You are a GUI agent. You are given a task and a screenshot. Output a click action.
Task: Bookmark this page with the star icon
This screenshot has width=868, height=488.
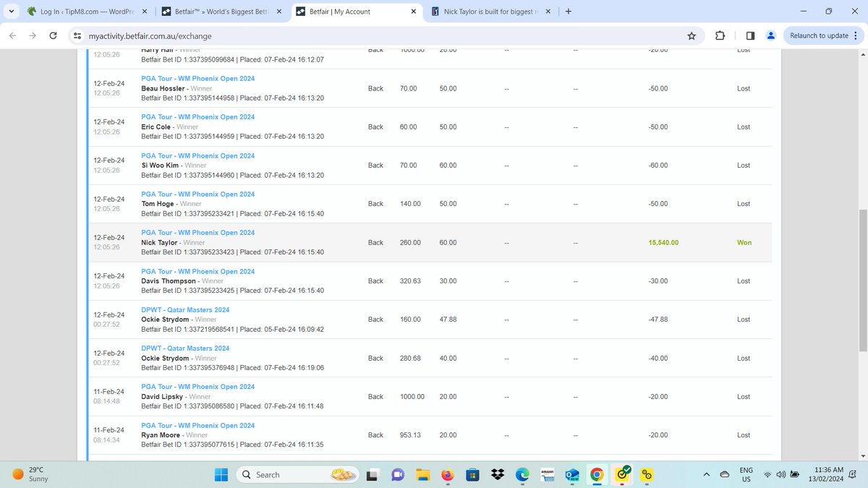692,35
